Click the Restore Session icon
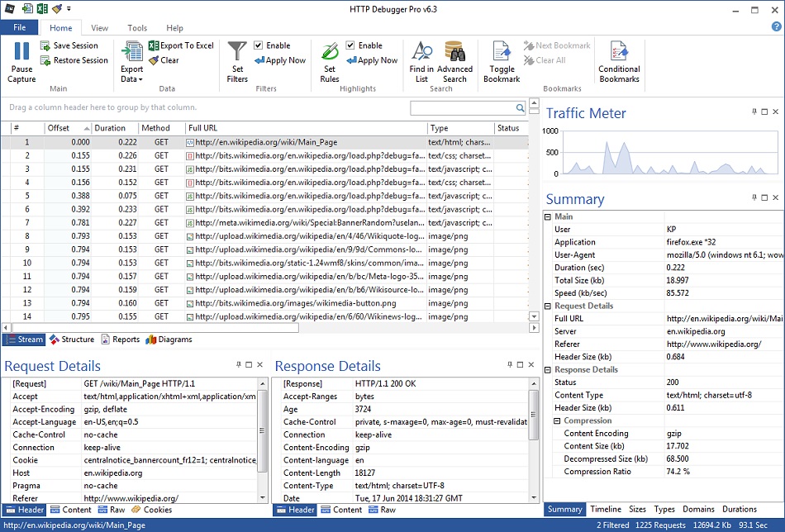Image resolution: width=785 pixels, height=532 pixels. (45, 60)
